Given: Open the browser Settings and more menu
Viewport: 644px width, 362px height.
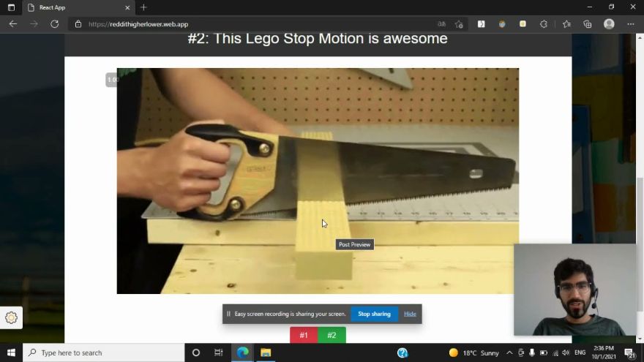Looking at the screenshot, I should click(630, 24).
